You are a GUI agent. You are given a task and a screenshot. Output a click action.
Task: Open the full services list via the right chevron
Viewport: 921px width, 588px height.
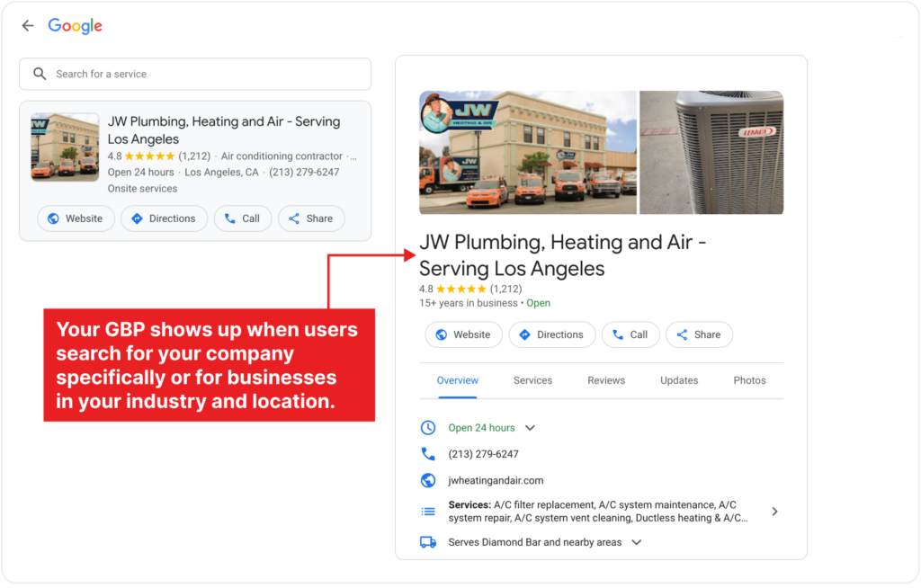pyautogui.click(x=774, y=510)
